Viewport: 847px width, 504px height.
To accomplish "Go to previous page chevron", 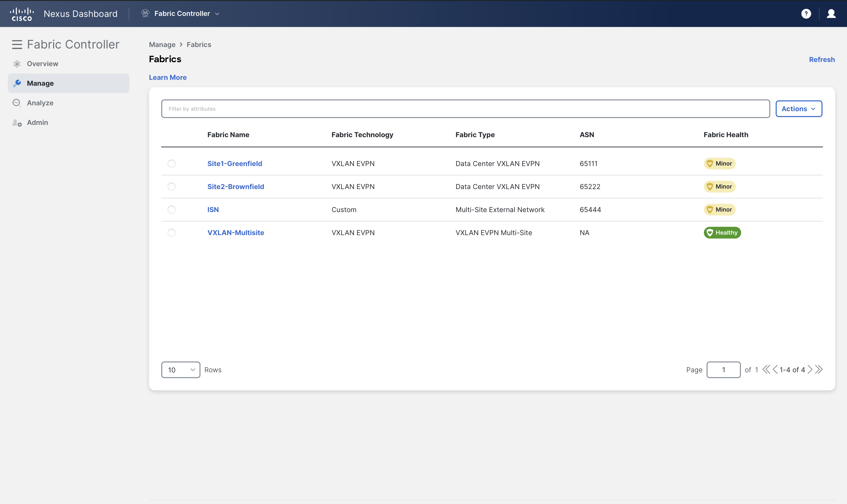I will pos(775,370).
